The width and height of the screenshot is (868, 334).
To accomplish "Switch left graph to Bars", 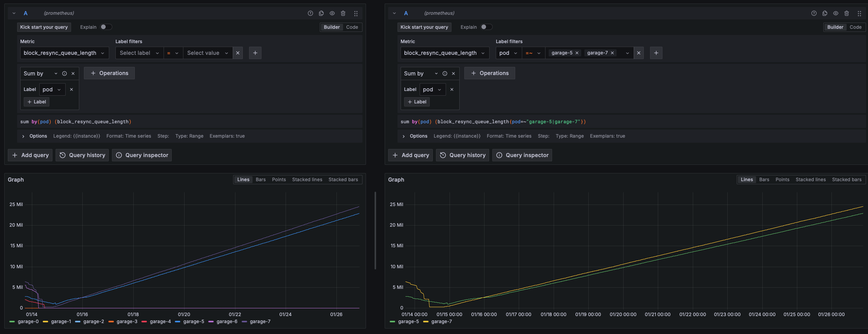I will point(261,180).
